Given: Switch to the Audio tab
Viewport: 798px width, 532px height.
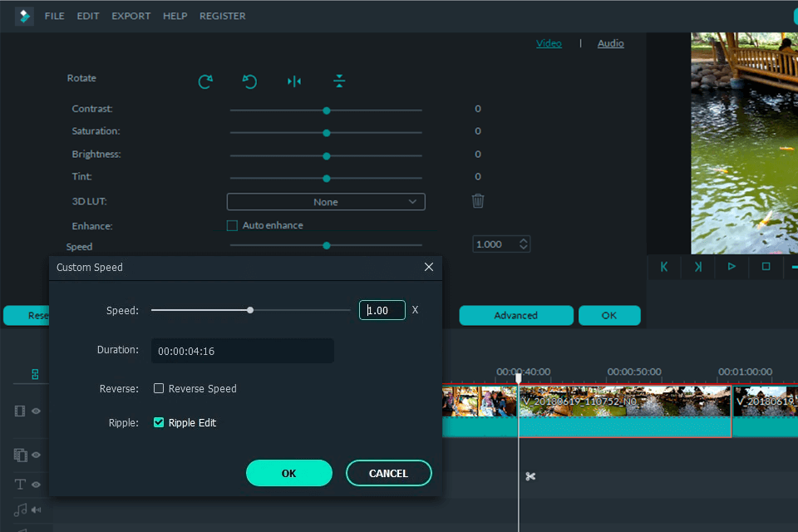Looking at the screenshot, I should [x=610, y=43].
